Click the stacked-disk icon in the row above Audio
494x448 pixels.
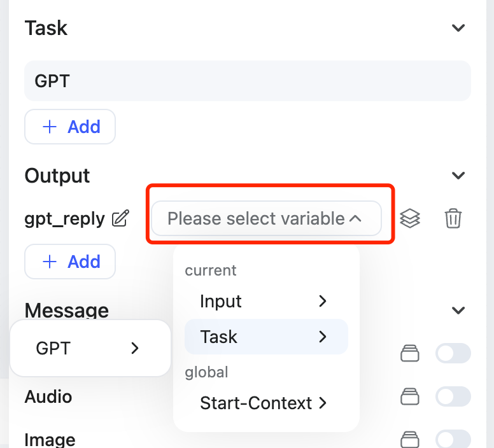[x=410, y=353]
